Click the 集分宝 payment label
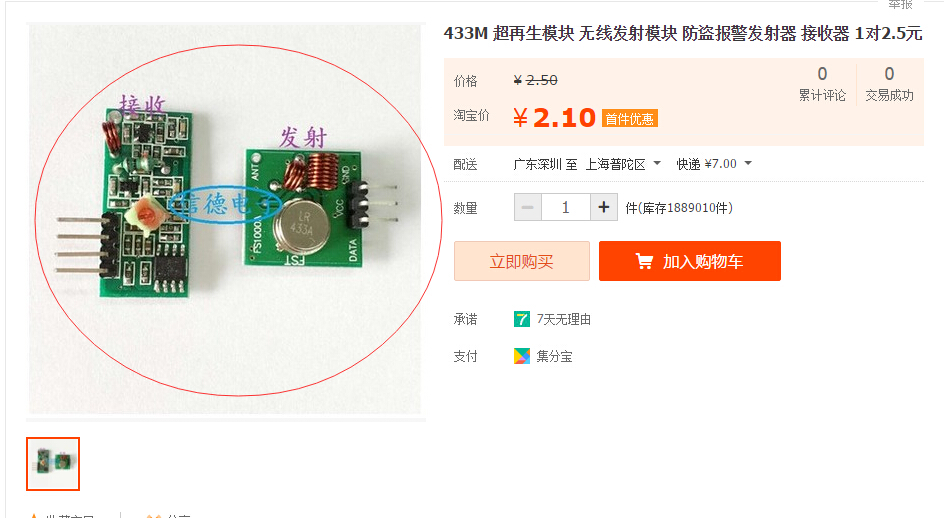This screenshot has height=518, width=944. (554, 356)
